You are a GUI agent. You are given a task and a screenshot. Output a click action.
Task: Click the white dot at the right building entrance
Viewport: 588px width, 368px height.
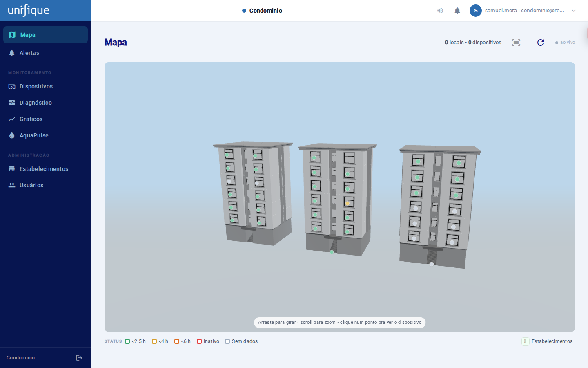pyautogui.click(x=432, y=264)
